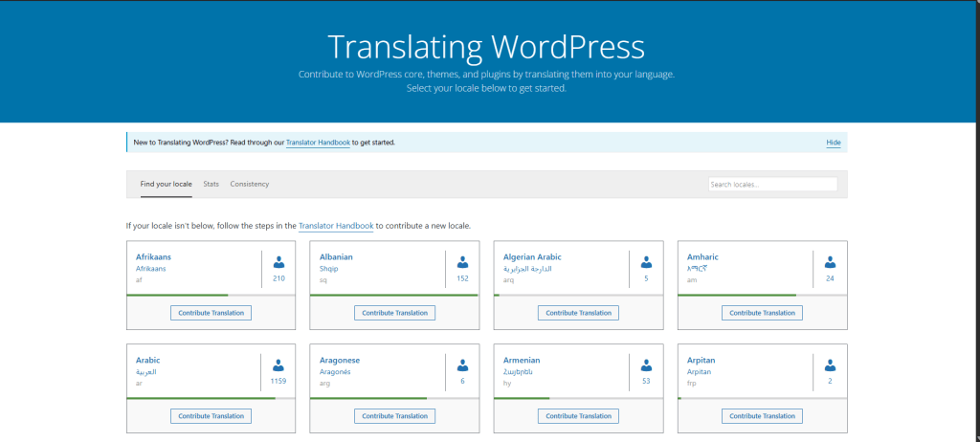Click the contributors icon on the Arpitan card

830,365
